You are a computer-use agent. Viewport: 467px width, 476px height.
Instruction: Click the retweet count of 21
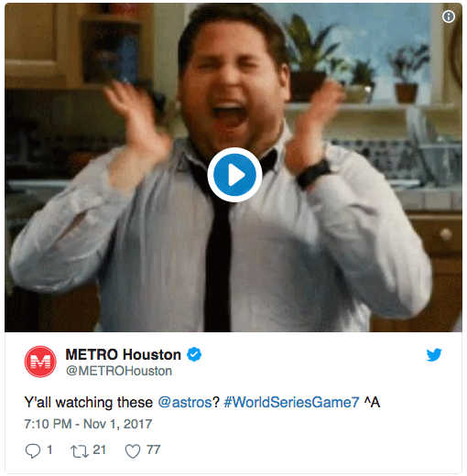(99, 449)
